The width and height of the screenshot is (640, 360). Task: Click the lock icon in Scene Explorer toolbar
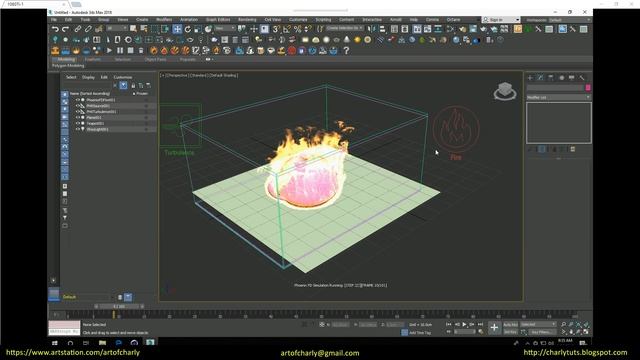click(x=133, y=85)
